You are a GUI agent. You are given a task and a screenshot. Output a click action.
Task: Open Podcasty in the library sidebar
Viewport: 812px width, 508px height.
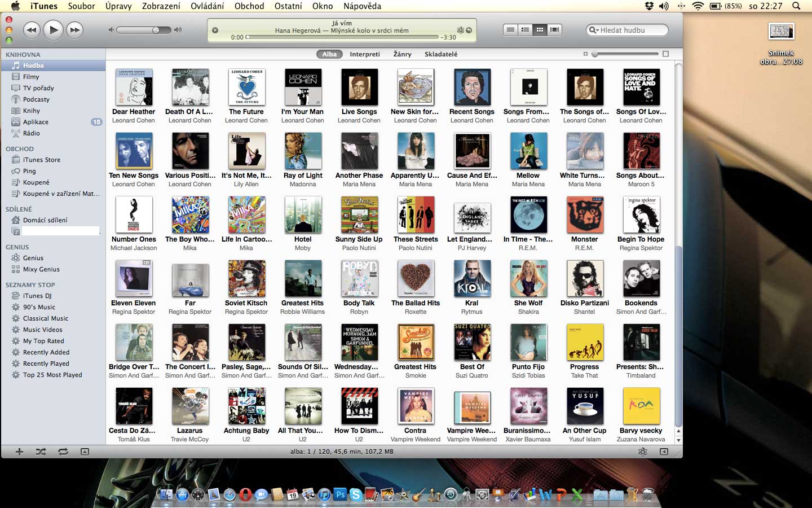[36, 99]
